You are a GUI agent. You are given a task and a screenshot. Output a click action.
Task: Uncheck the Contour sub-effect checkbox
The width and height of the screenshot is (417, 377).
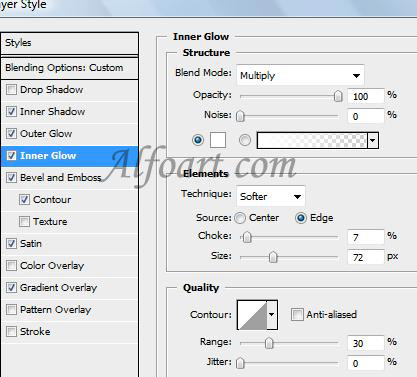(x=24, y=199)
